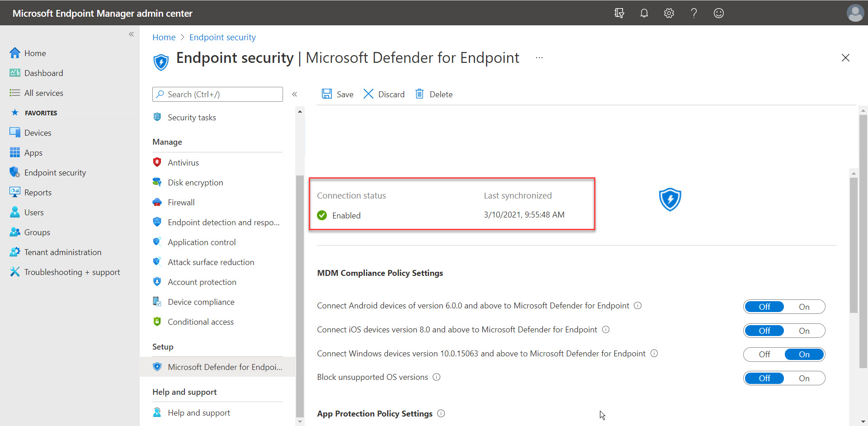This screenshot has width=868, height=426.
Task: Click the Groups people icon
Action: 15,232
